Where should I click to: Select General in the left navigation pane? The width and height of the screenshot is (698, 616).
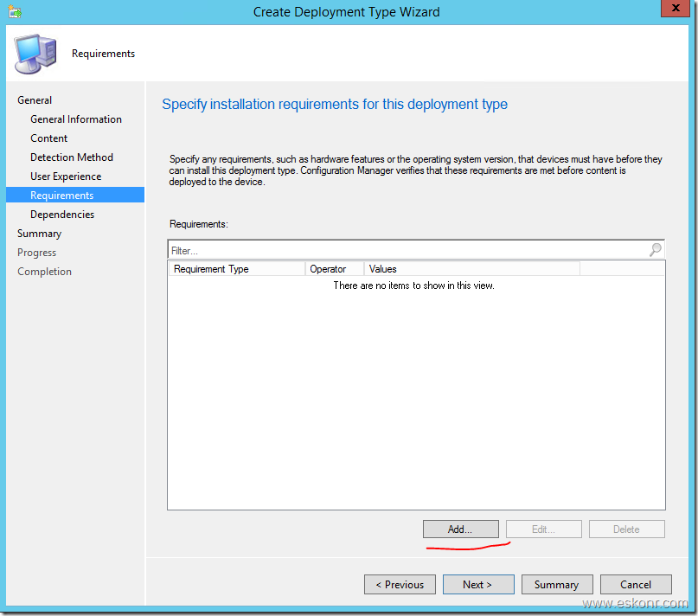[35, 99]
